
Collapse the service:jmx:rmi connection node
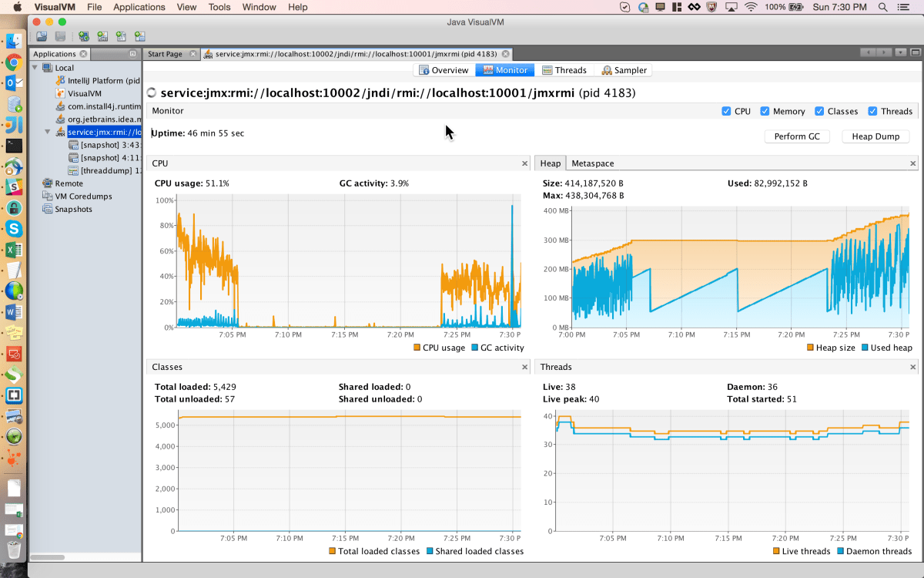tap(47, 132)
